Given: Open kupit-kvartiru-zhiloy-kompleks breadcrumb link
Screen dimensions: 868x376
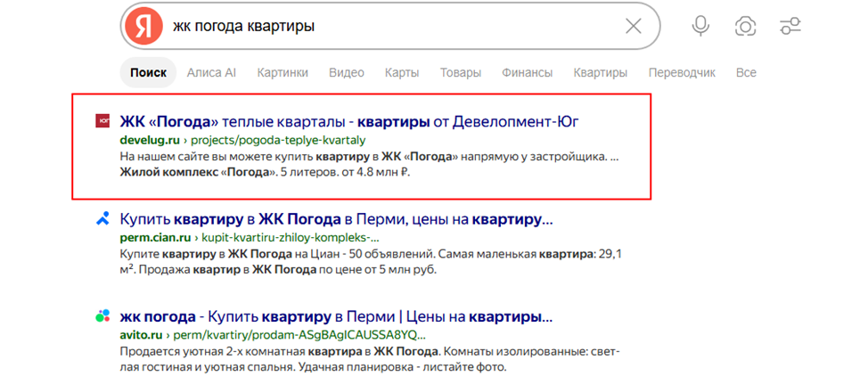Looking at the screenshot, I should coord(290,238).
